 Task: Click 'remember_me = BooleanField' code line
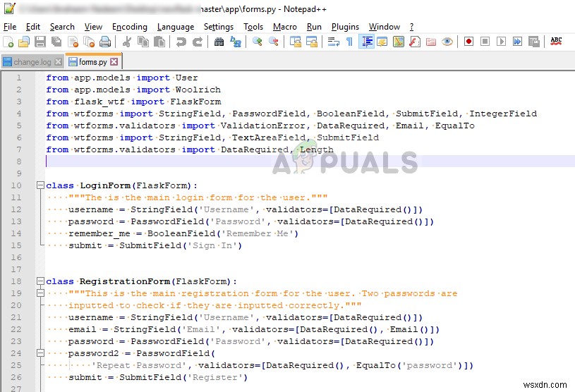point(183,233)
